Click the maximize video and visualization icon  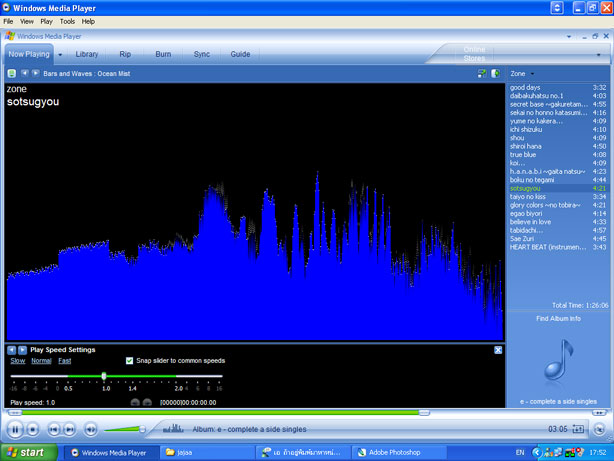coord(482,73)
